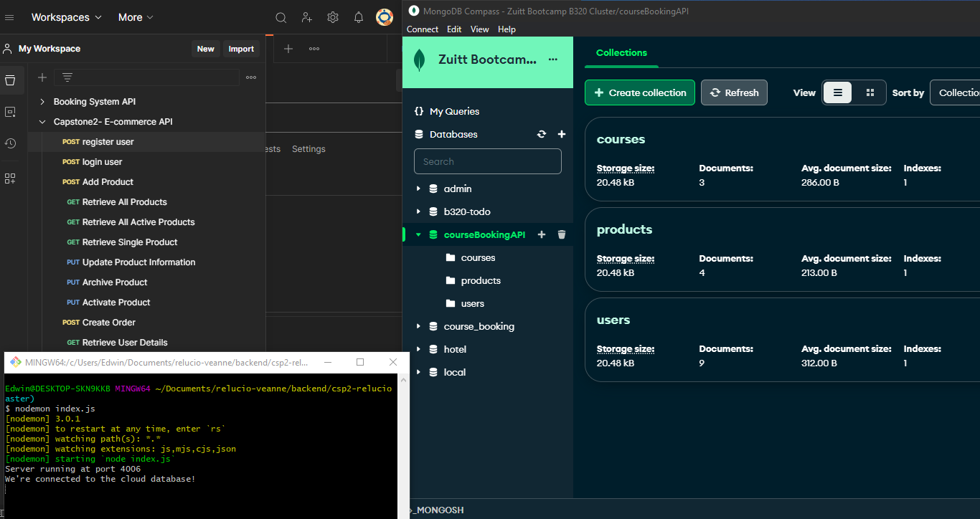Click the database Search field
The image size is (980, 519).
488,161
